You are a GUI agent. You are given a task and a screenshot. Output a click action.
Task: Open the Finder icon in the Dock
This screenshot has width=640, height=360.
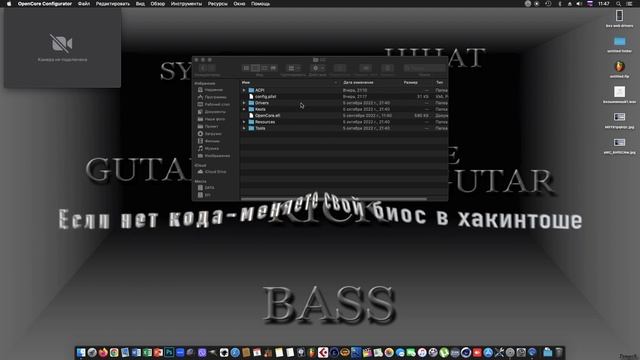[81, 353]
